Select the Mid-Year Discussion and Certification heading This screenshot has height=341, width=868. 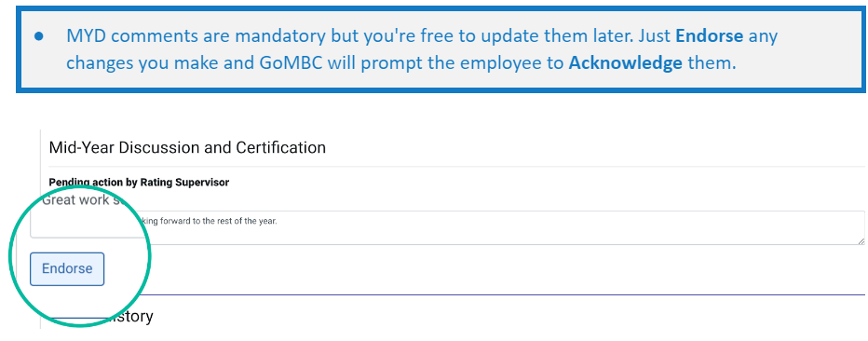[x=187, y=148]
